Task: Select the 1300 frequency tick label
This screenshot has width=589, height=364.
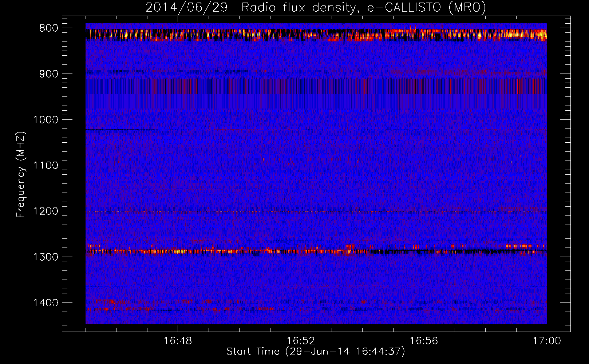Action: 46,257
